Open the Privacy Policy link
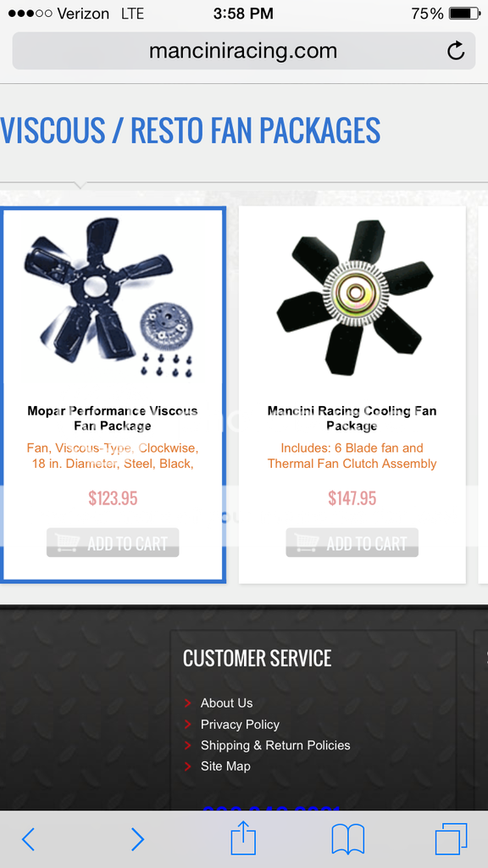Screen dimensions: 488x868 click(x=240, y=724)
